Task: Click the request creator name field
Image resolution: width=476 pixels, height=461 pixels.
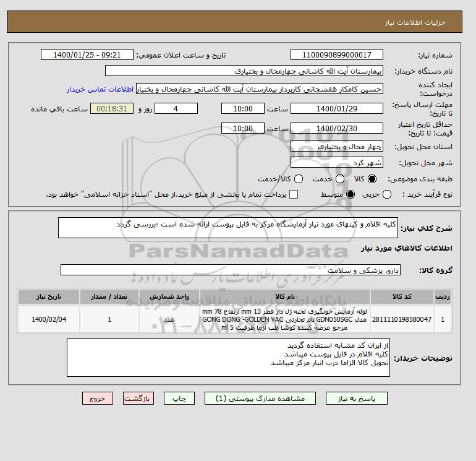Action: [x=260, y=89]
